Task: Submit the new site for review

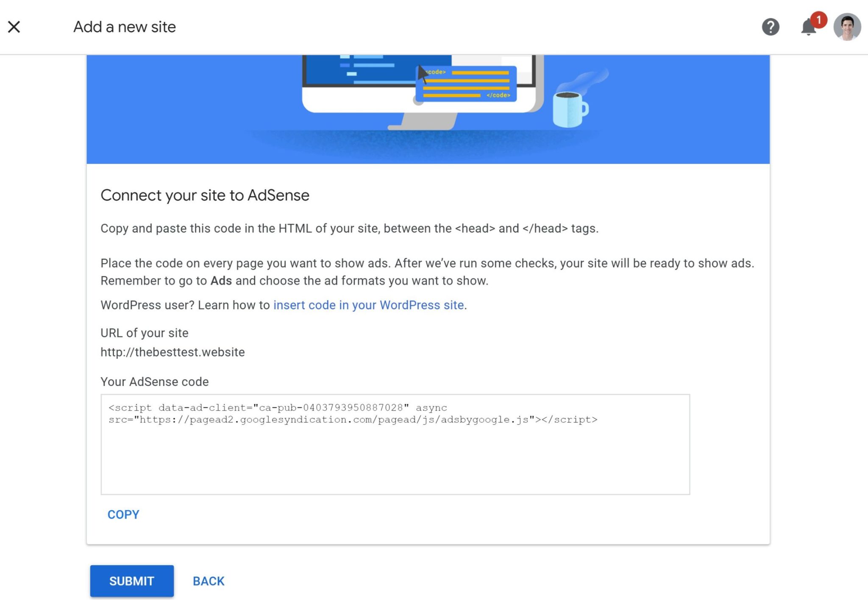Action: click(131, 581)
